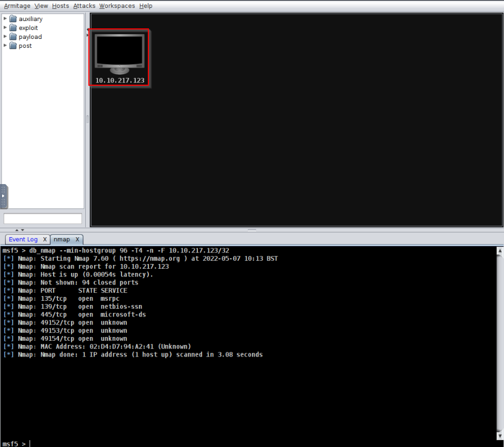Click the Host is up latency line
504x447 pixels.
pyautogui.click(x=78, y=275)
